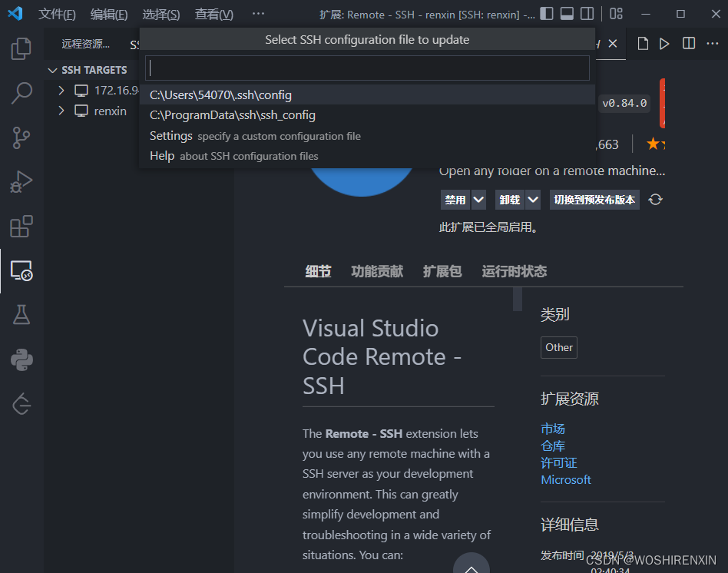
Task: Open the 禁用 dropdown arrow
Action: [478, 200]
